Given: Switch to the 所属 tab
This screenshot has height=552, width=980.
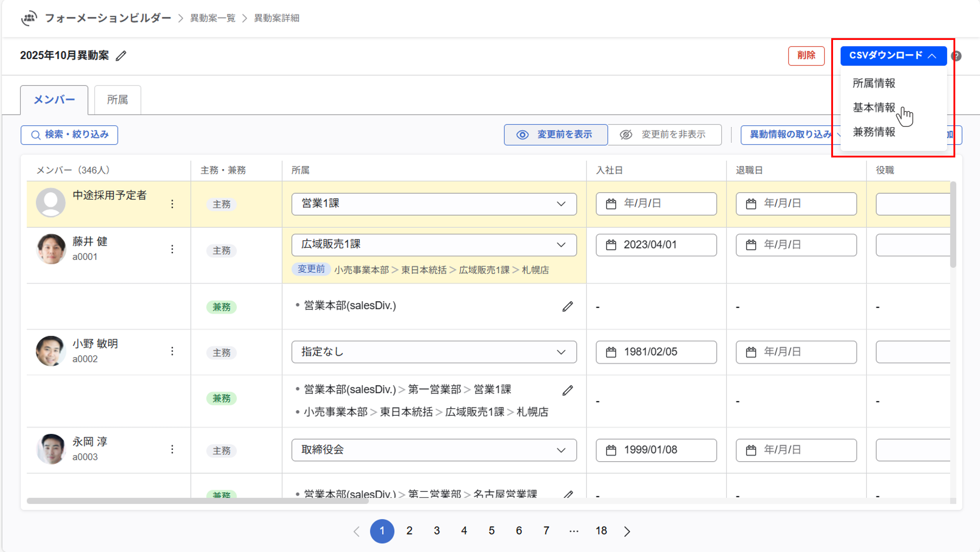Looking at the screenshot, I should (117, 100).
